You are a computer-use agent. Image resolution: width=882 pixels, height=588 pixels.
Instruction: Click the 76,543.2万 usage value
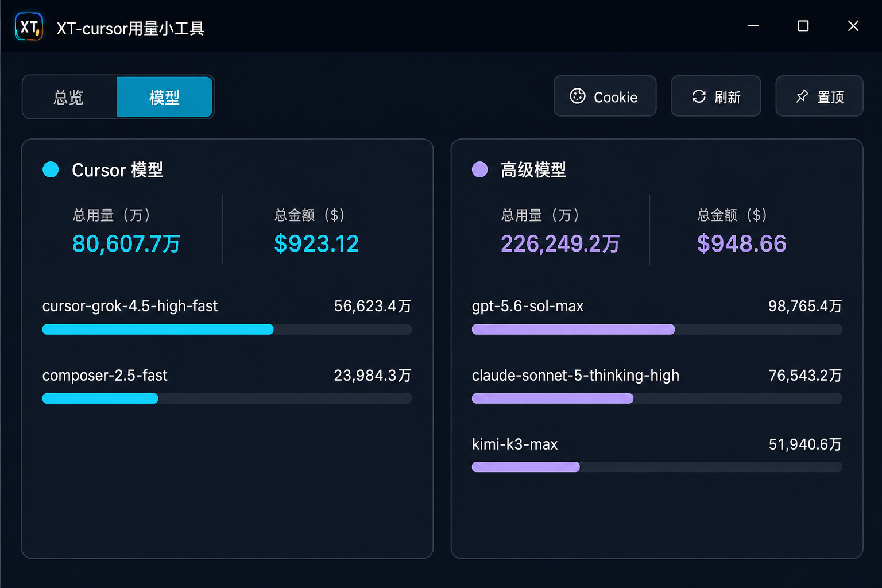coord(805,376)
